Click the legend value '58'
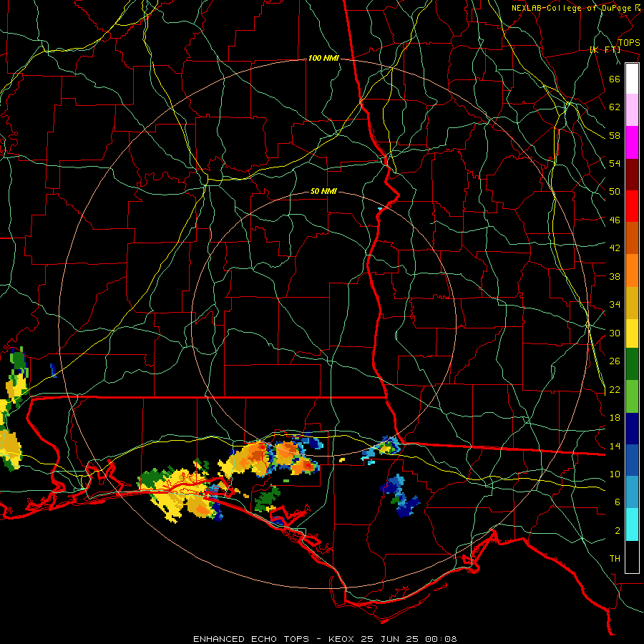The width and height of the screenshot is (644, 644). [615, 135]
